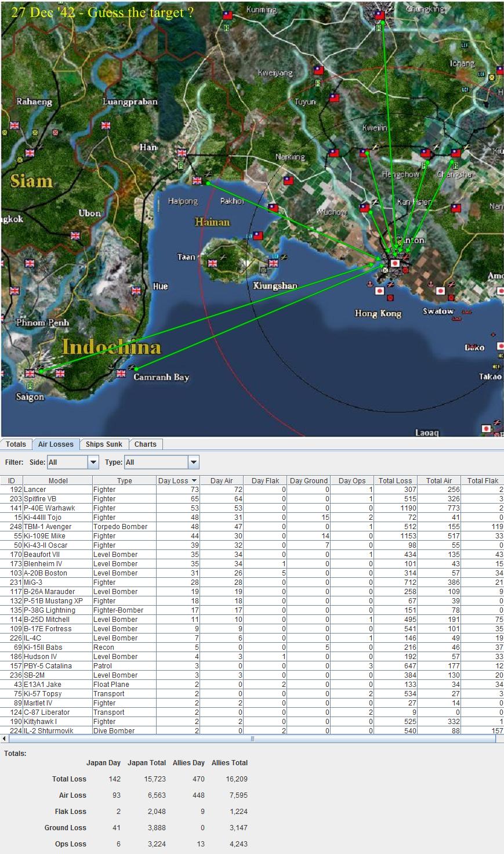Select the Ki-44III Tojo row
The height and width of the screenshot is (854, 504).
click(x=252, y=518)
